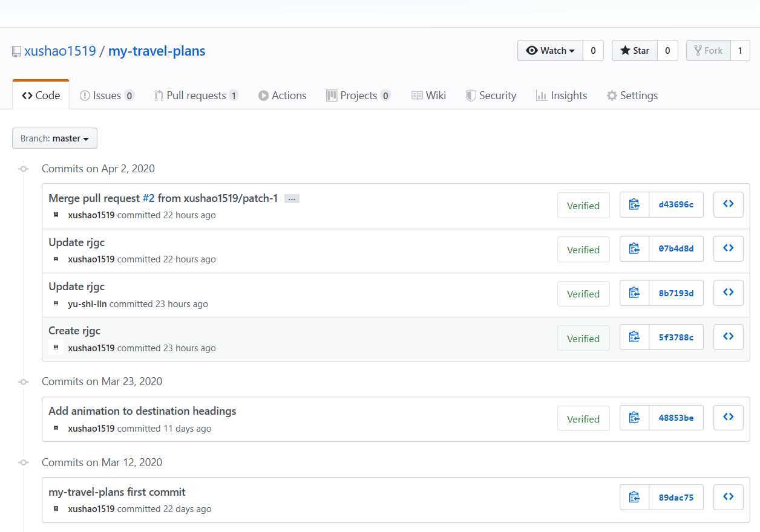Image resolution: width=760 pixels, height=532 pixels.
Task: Click the repository book icon beside xushao1519
Action: [17, 51]
